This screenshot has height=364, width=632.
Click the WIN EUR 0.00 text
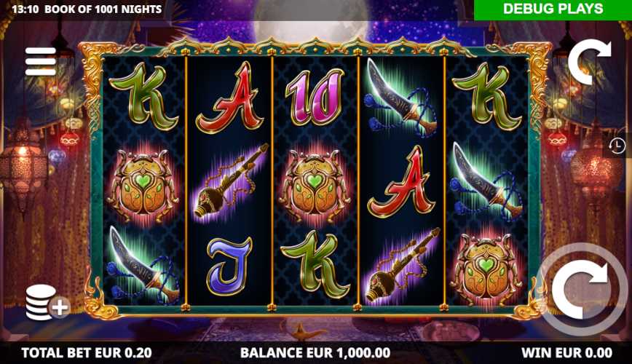[566, 353]
